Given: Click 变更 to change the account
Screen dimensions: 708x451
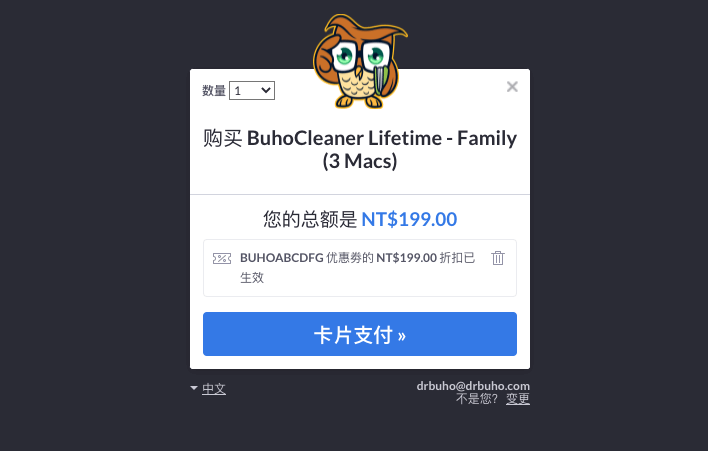Looking at the screenshot, I should [x=517, y=399].
